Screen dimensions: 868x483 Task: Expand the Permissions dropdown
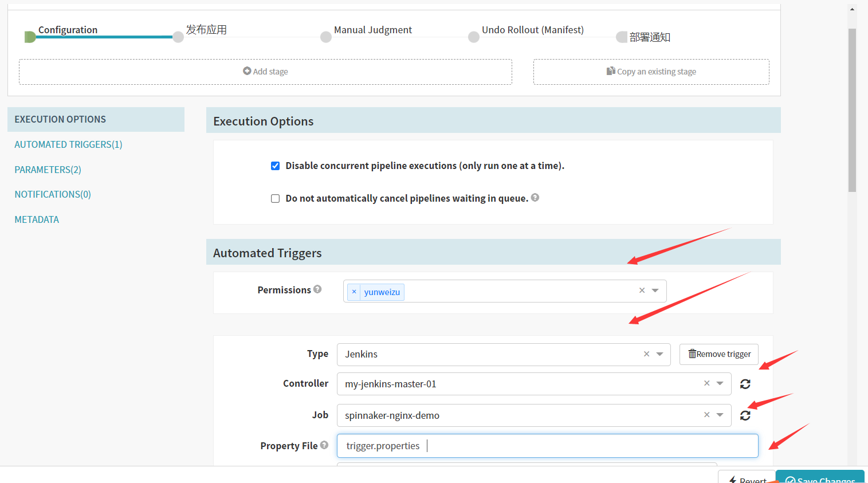click(x=655, y=290)
